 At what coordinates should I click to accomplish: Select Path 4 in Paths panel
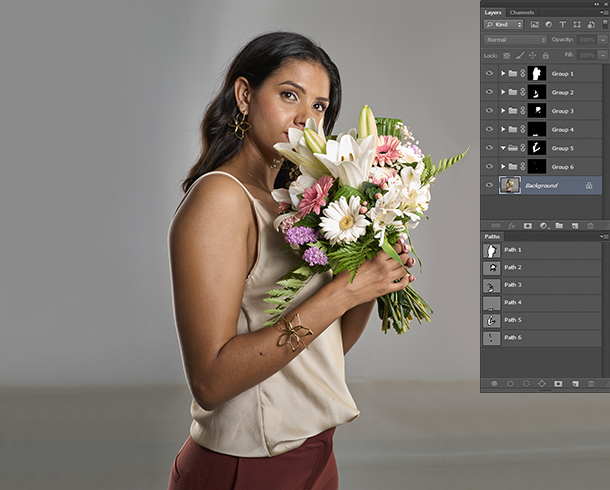click(x=542, y=303)
